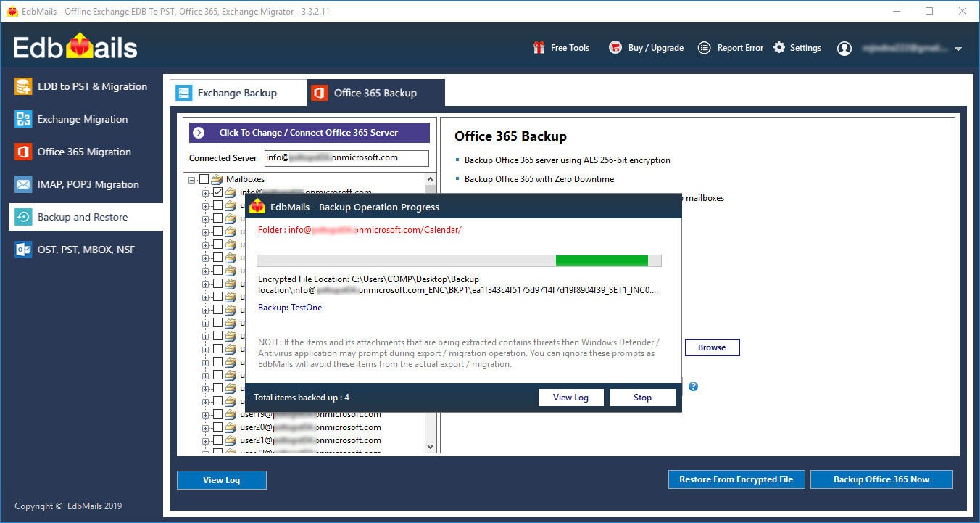
Task: Switch to the Exchange Backup tab
Action: click(238, 93)
